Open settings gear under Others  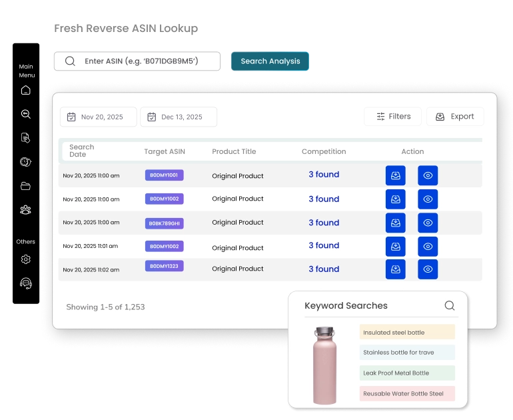(x=26, y=259)
